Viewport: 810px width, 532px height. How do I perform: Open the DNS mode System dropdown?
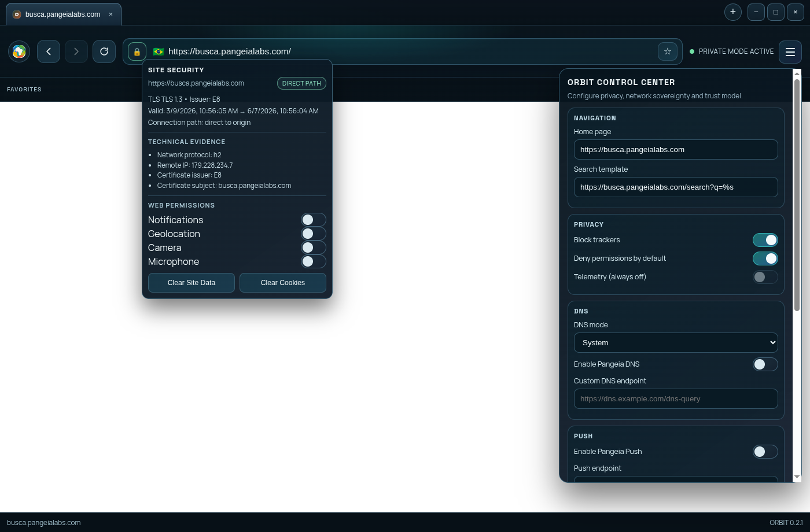click(676, 342)
